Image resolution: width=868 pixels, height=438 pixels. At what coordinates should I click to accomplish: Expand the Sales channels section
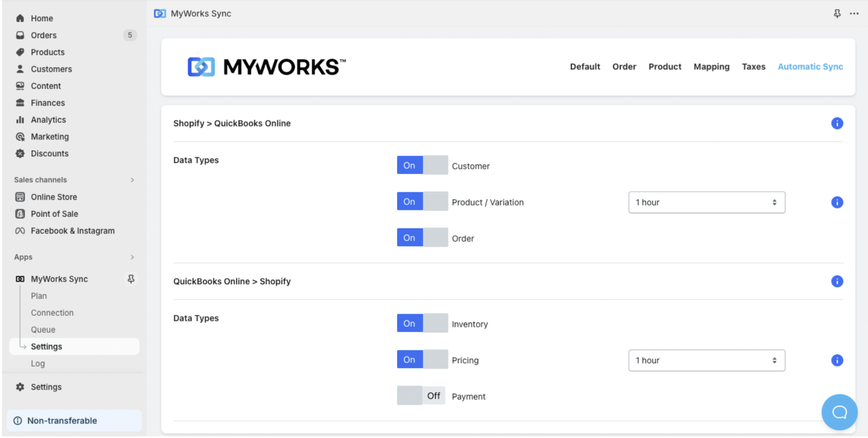(x=132, y=180)
